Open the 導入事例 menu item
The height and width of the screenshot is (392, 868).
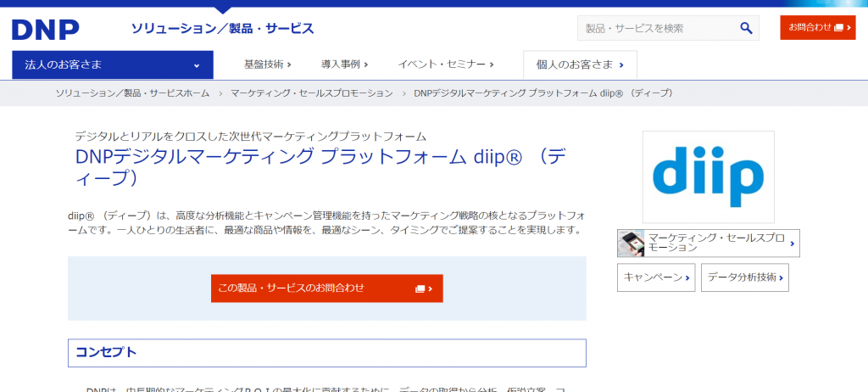point(344,64)
